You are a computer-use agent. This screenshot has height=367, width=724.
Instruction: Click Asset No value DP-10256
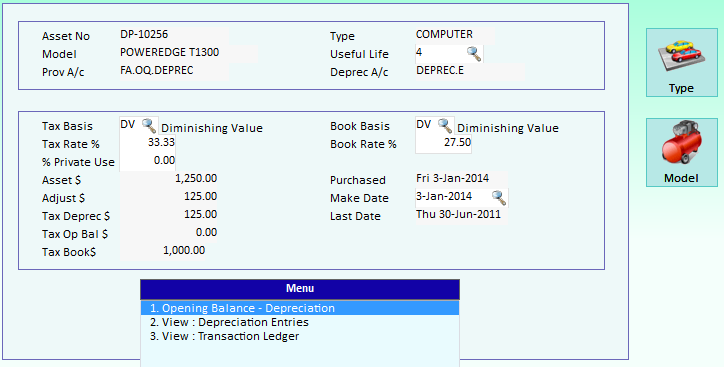click(x=144, y=35)
